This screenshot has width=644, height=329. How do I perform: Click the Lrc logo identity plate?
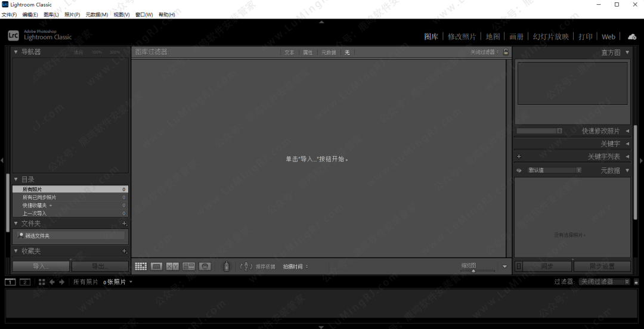click(x=13, y=36)
